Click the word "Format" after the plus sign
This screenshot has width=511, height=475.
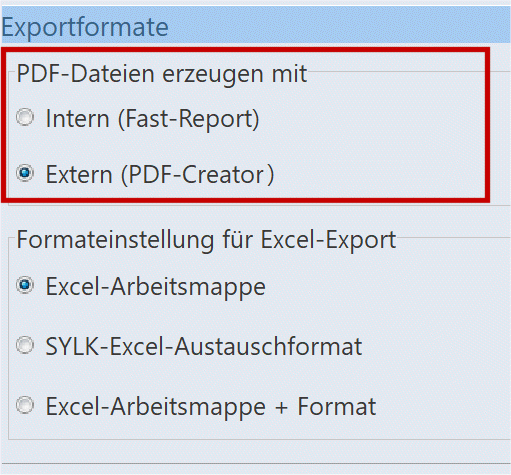click(x=337, y=406)
